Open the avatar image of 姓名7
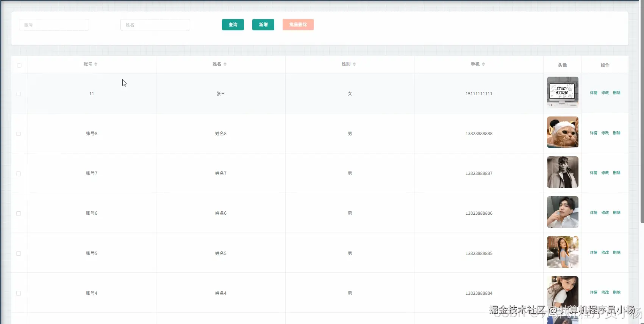644x324 pixels. [563, 172]
